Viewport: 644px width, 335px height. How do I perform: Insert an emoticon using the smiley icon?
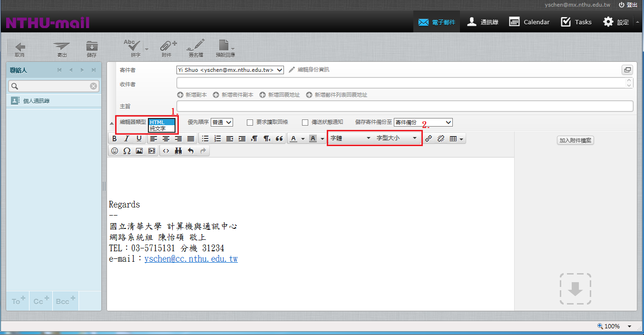point(115,151)
